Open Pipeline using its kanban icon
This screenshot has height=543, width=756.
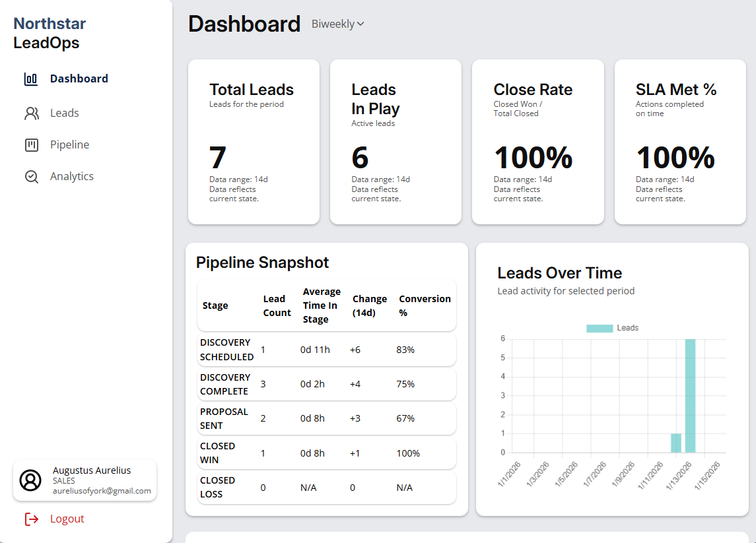30,144
